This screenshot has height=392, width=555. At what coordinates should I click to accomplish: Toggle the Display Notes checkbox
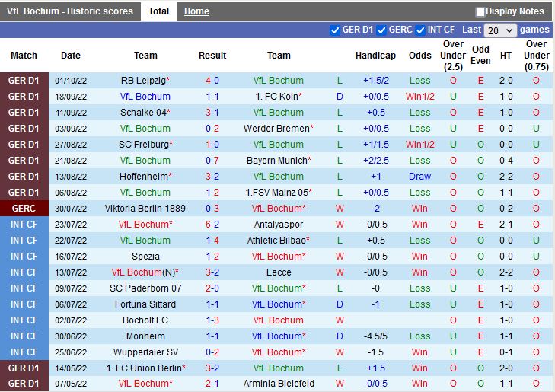click(480, 12)
